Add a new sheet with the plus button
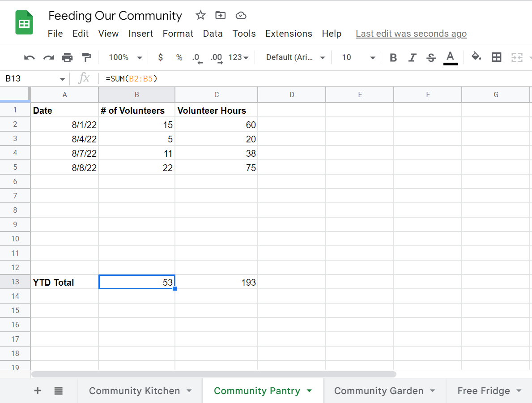 pos(38,390)
